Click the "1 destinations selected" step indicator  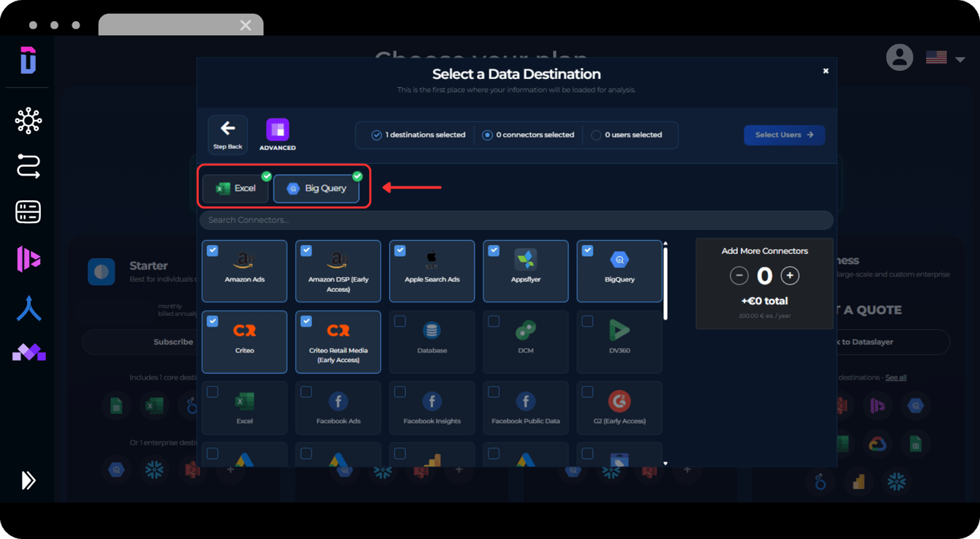coord(418,135)
